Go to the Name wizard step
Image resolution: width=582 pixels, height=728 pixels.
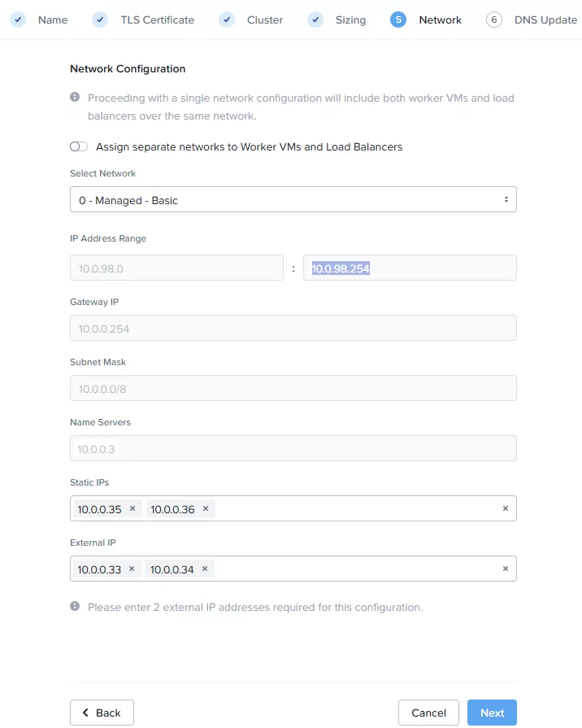click(52, 20)
